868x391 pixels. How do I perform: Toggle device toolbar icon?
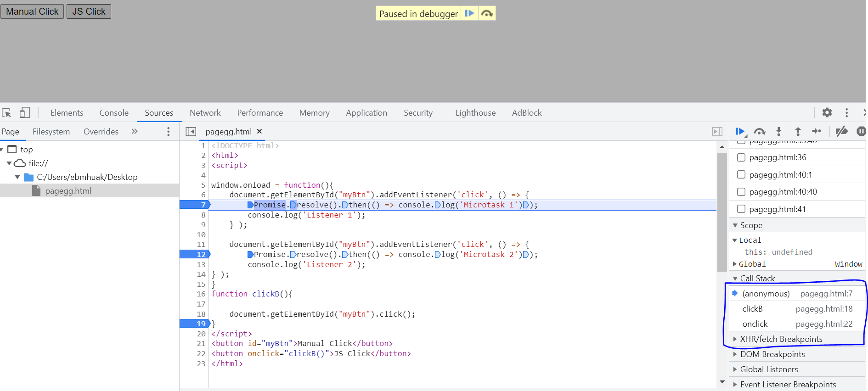coord(25,112)
